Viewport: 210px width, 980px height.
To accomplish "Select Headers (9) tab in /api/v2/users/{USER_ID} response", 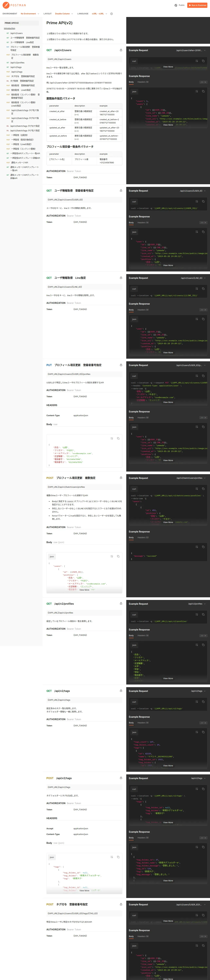I will coord(143,223).
